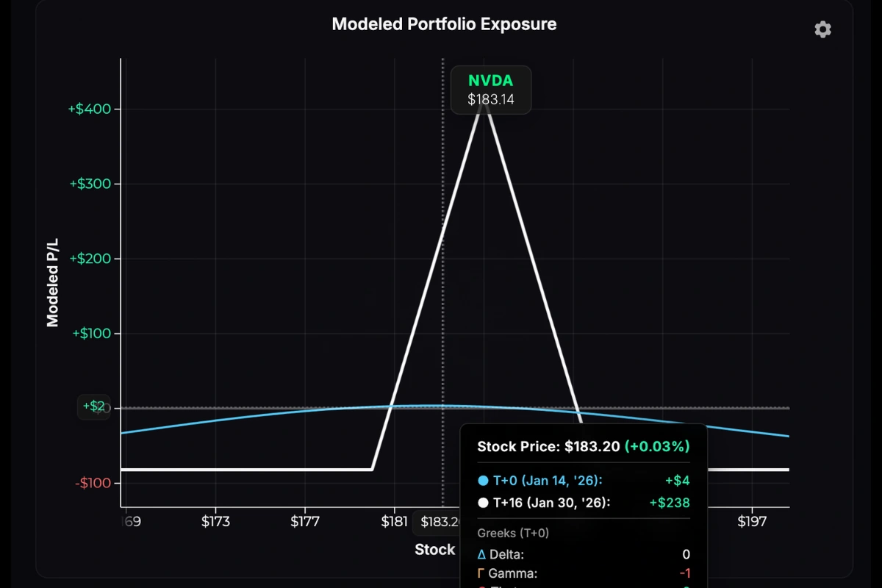The height and width of the screenshot is (588, 882).
Task: Click the Theta row icon below Gamma
Action: tap(481, 586)
